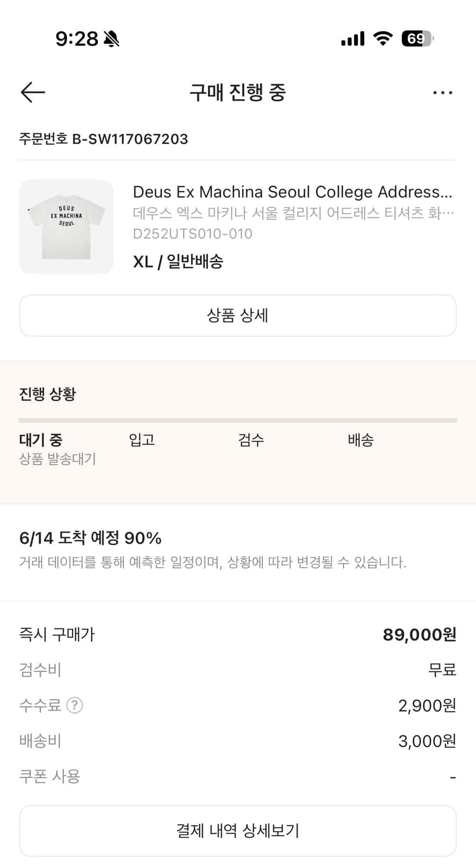This screenshot has width=476, height=868.
Task: Tap the silent mode bell icon
Action: click(111, 39)
